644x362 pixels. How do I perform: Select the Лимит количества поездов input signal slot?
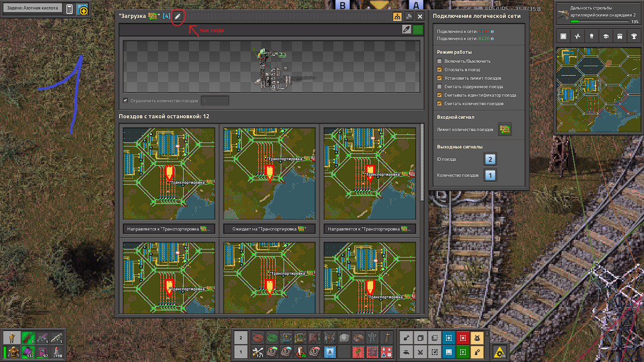[505, 130]
